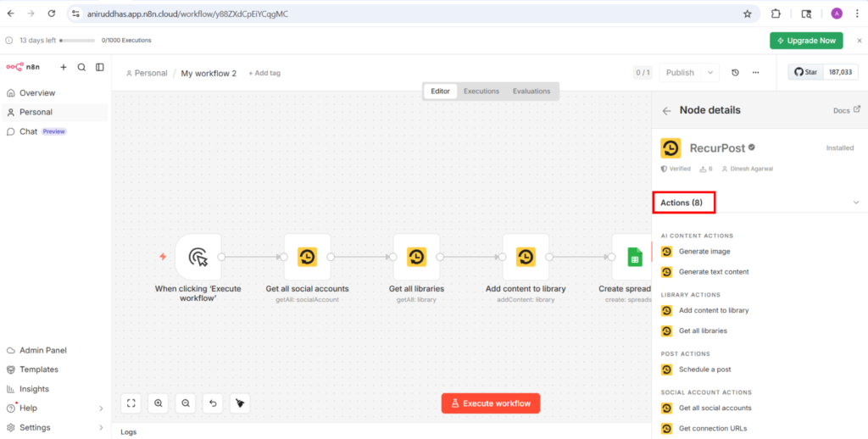Switch to the Evaluations tab

click(x=531, y=92)
